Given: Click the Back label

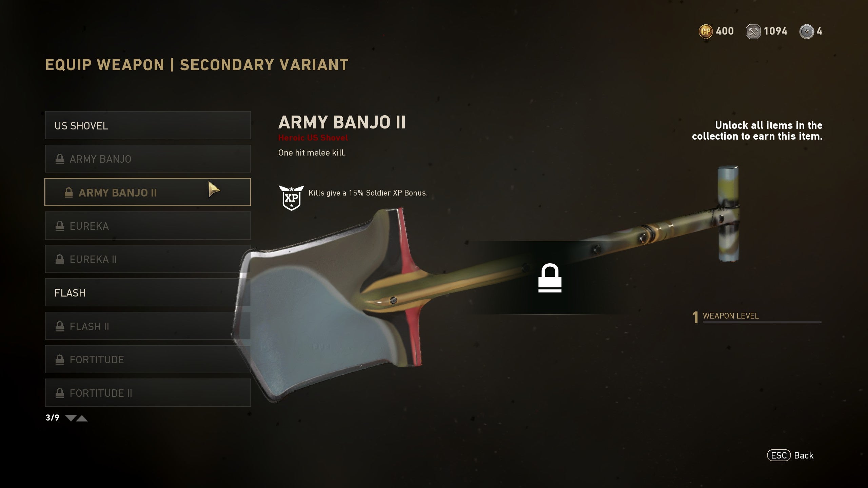Looking at the screenshot, I should pos(804,455).
